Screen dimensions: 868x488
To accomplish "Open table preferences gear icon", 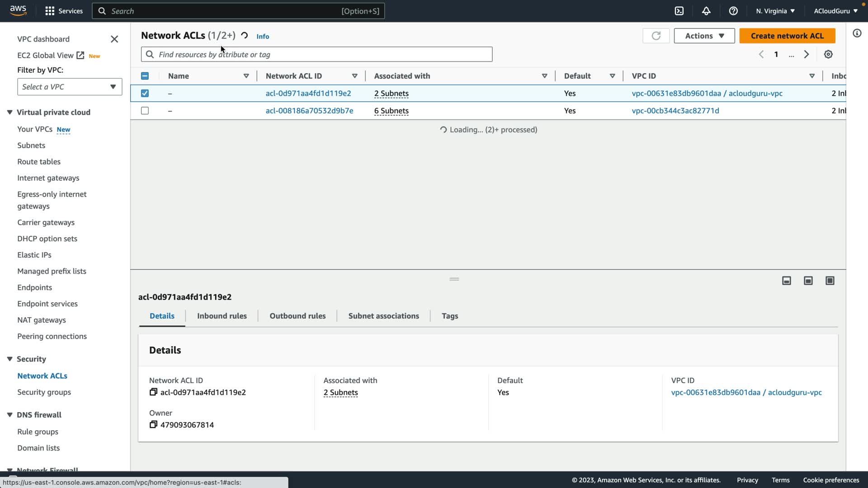I will [x=828, y=54].
